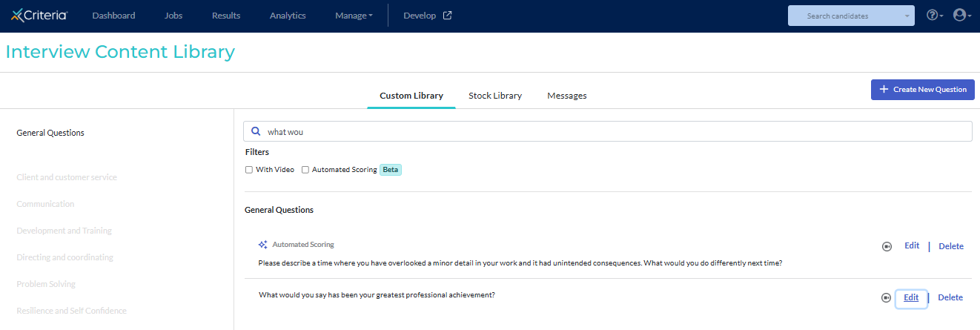Click the greatest professional achievement question text
This screenshot has height=330, width=980.
377,294
